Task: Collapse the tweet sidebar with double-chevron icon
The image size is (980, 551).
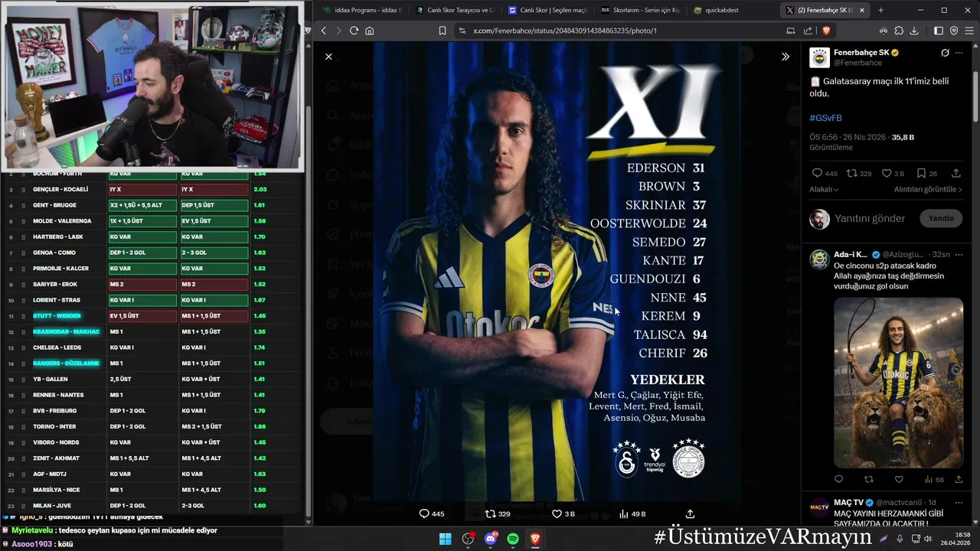Action: pos(785,57)
